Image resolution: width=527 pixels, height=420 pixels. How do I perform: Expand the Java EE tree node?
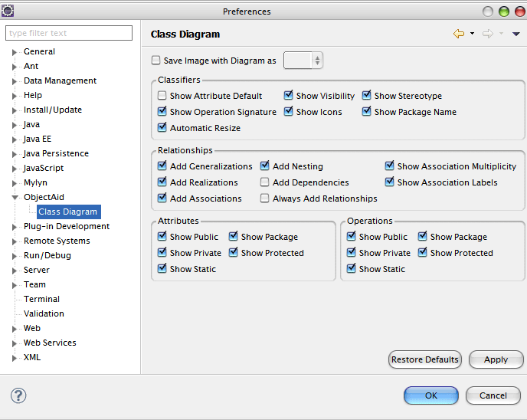[x=15, y=139]
